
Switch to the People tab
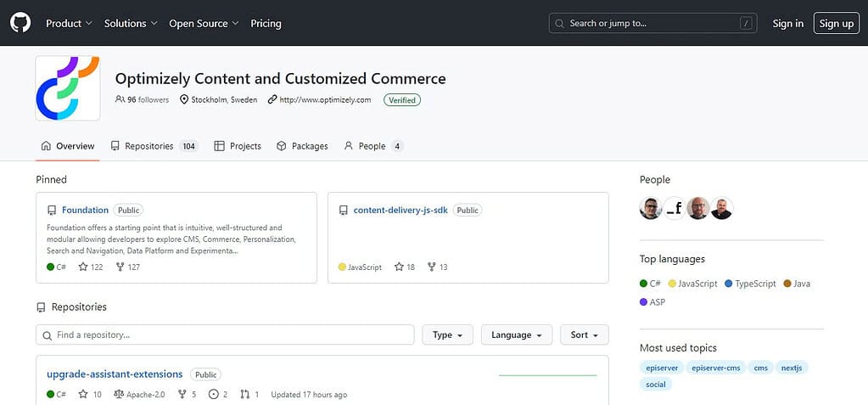click(x=373, y=146)
